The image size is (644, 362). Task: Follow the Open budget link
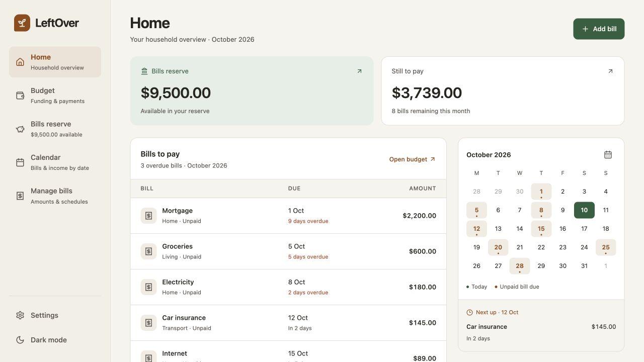412,159
